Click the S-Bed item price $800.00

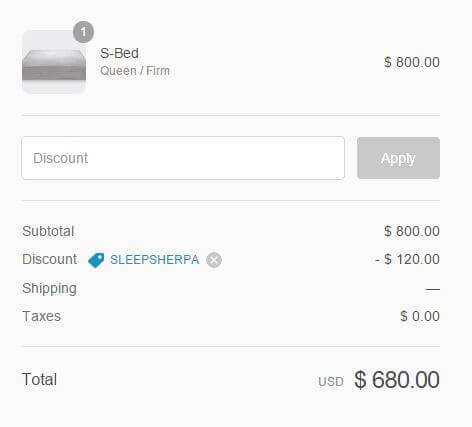point(412,62)
